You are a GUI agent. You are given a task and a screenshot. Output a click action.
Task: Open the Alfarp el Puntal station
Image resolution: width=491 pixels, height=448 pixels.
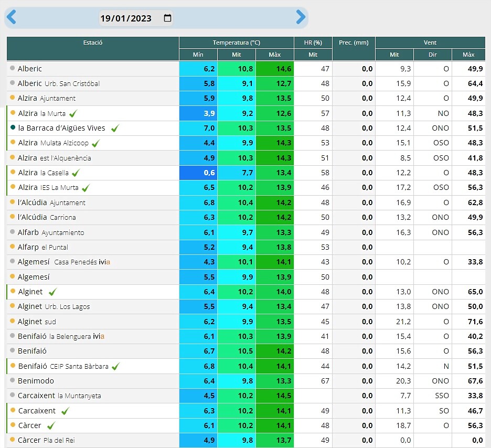click(42, 247)
